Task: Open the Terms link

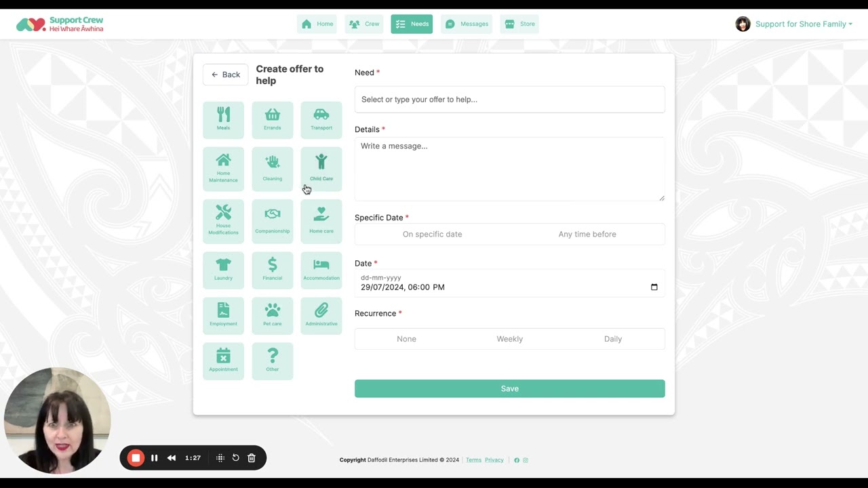Action: pyautogui.click(x=473, y=460)
